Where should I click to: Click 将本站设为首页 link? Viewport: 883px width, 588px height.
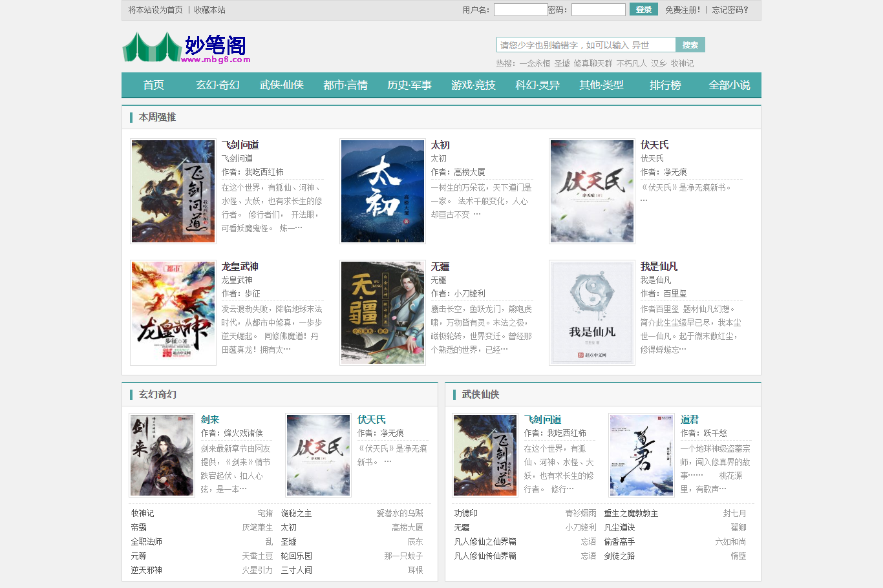(x=156, y=10)
